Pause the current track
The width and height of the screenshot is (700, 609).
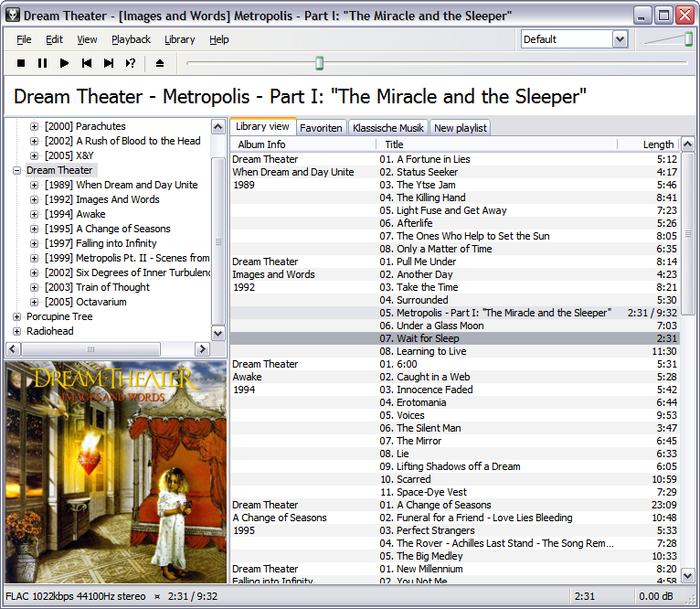click(x=42, y=63)
